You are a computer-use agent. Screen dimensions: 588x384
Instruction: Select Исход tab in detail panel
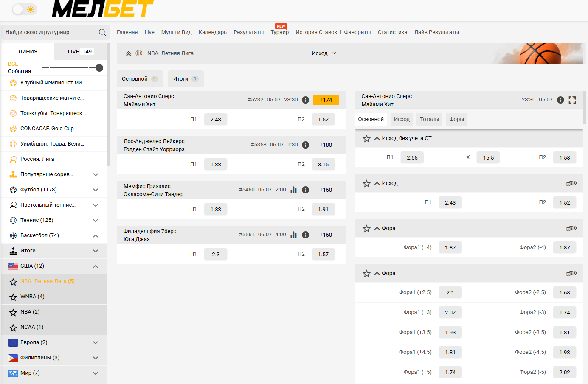click(402, 119)
